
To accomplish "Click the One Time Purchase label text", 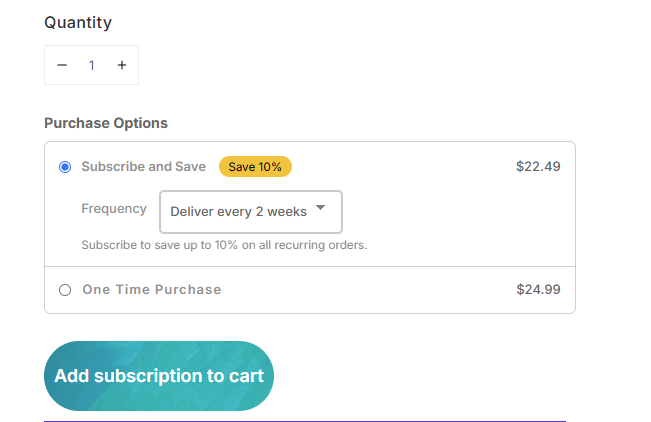I will pyautogui.click(x=151, y=290).
